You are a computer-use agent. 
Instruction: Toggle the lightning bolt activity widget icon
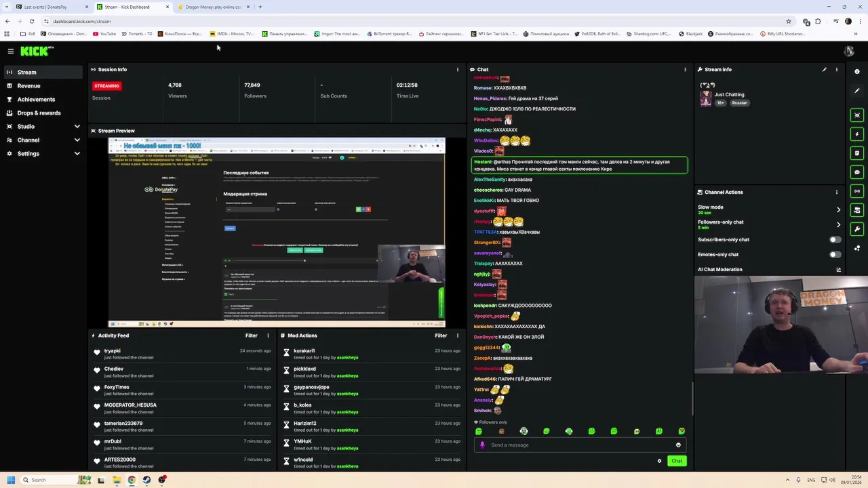click(x=857, y=134)
